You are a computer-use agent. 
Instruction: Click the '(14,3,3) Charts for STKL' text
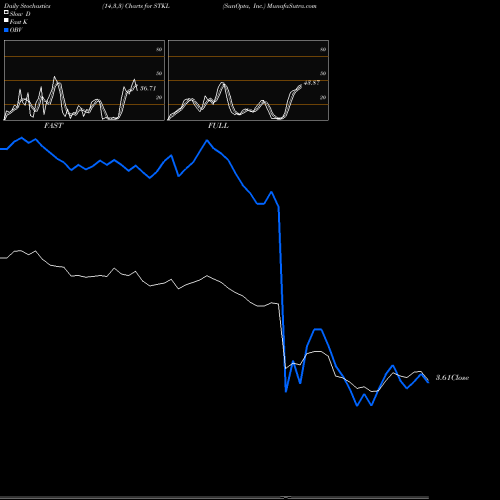coord(136,6)
